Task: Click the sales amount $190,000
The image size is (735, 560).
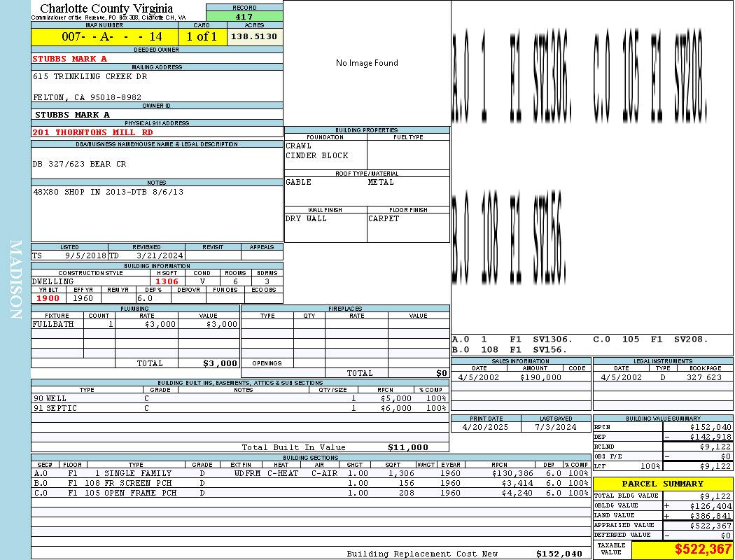Action: [x=540, y=377]
